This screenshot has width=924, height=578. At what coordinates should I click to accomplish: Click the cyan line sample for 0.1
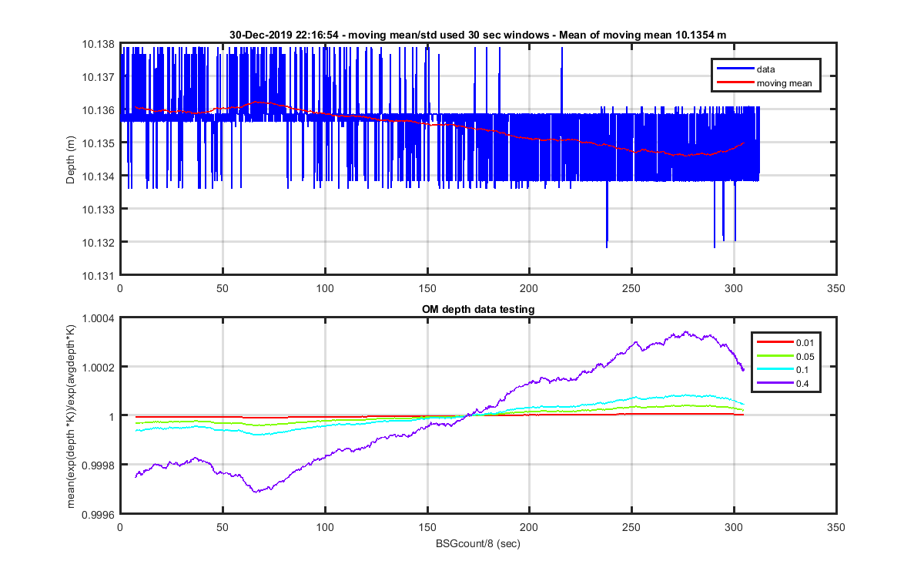click(x=775, y=369)
